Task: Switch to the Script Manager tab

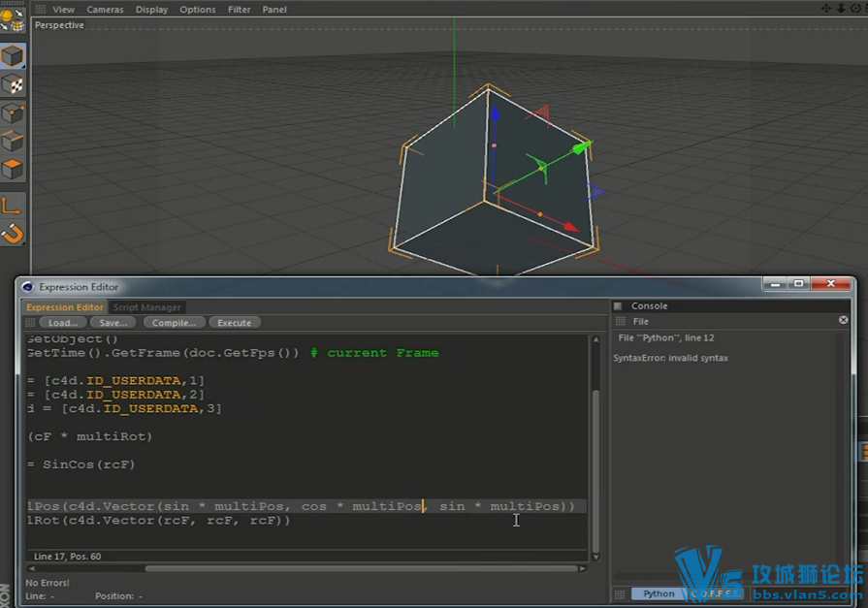Action: 146,307
